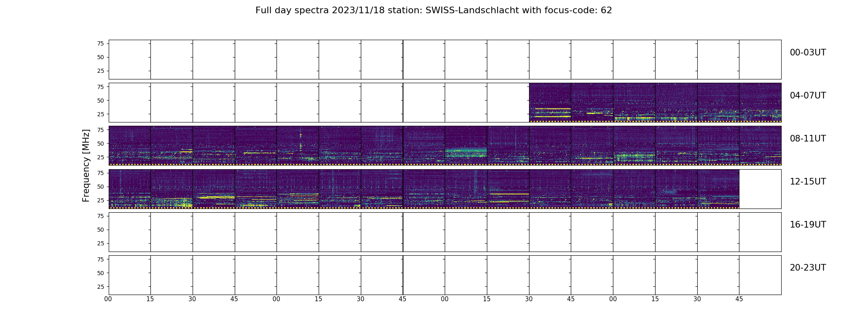The image size is (868, 331).
Task: Click the '75' y-tick of the 00-03UT row
Action: [x=100, y=44]
